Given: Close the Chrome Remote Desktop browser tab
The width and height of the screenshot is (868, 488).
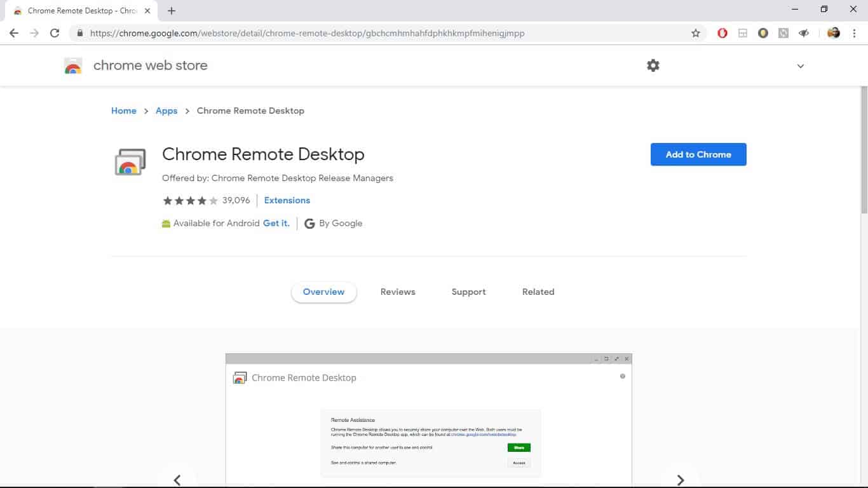Looking at the screenshot, I should [x=147, y=11].
